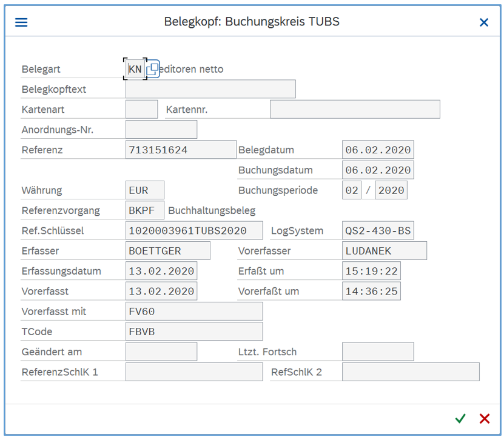Close the Belegkopf dialog with X icon
This screenshot has height=437, width=504.
click(x=483, y=22)
